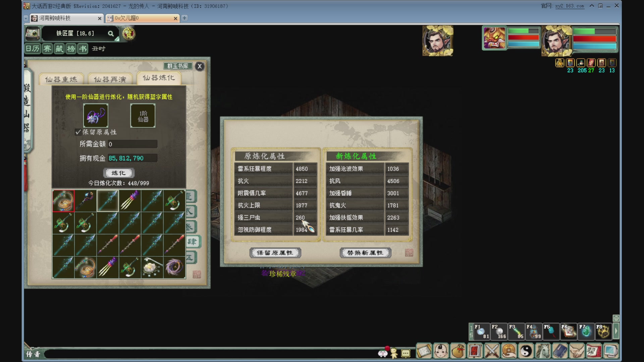644x362 pixels.
Task: Expand the hotkey bar right arrow
Action: 616,331
